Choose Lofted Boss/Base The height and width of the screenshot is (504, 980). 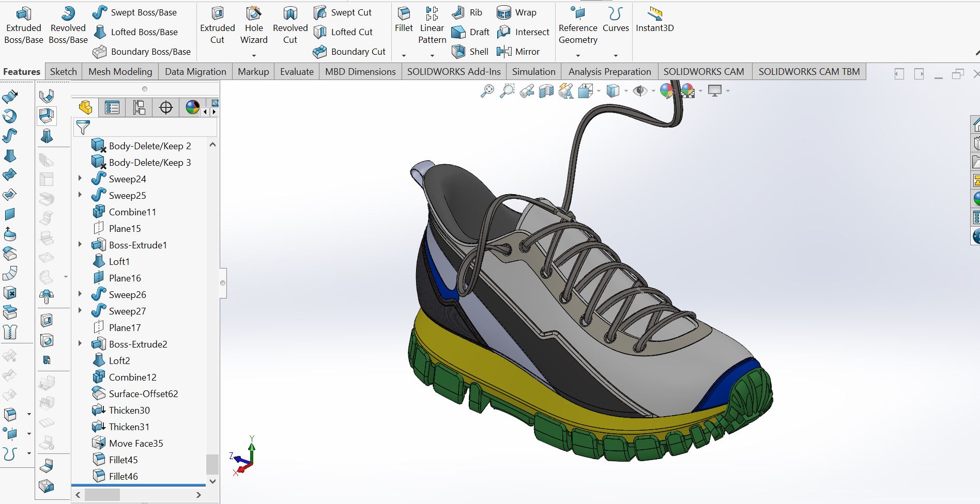click(135, 32)
